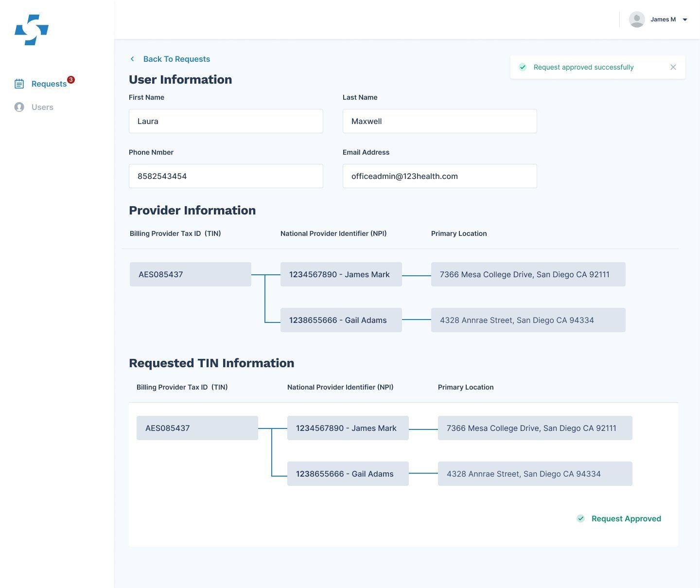The width and height of the screenshot is (700, 588).
Task: Click address 7366 Mesa College Drive box
Action: click(x=528, y=274)
